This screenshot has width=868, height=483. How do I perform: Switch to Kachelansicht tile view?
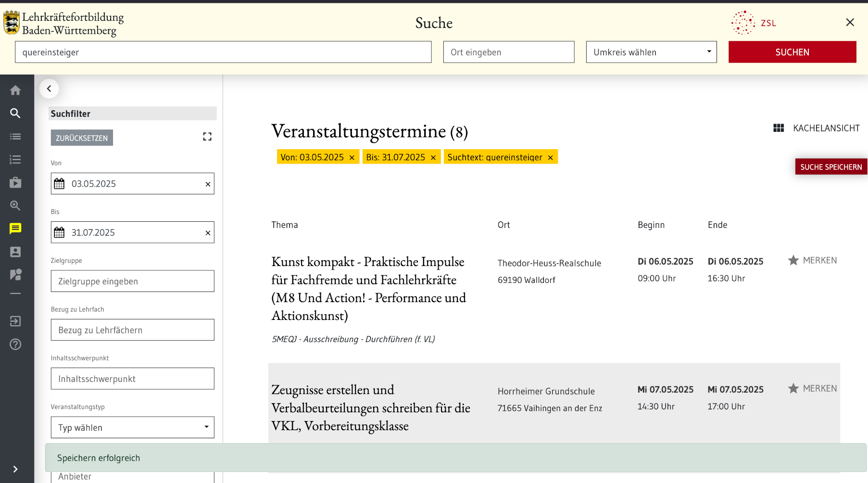click(x=816, y=128)
